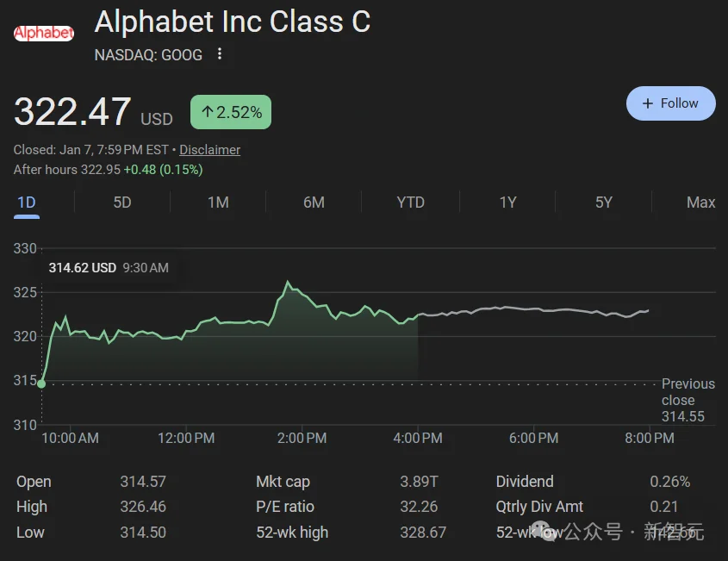
Task: Click the plus Follow button
Action: point(670,103)
